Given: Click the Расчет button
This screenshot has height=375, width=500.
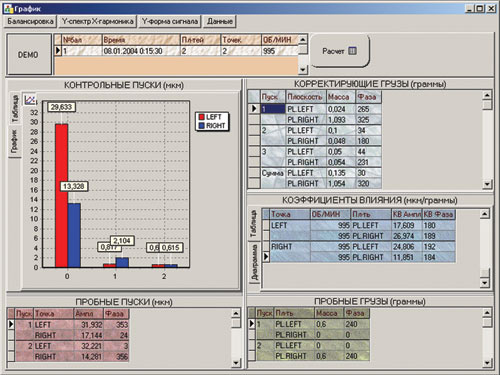Looking at the screenshot, I should coord(340,51).
